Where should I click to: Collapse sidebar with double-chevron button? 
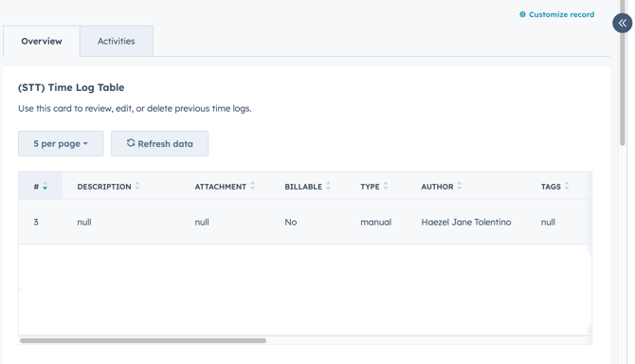[623, 23]
